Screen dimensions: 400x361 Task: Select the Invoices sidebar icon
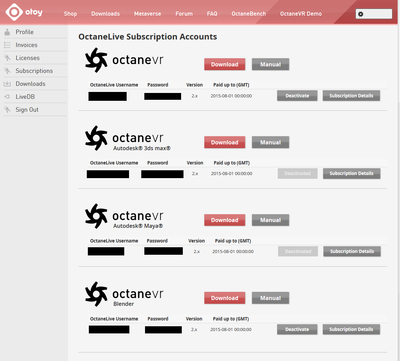(7, 45)
